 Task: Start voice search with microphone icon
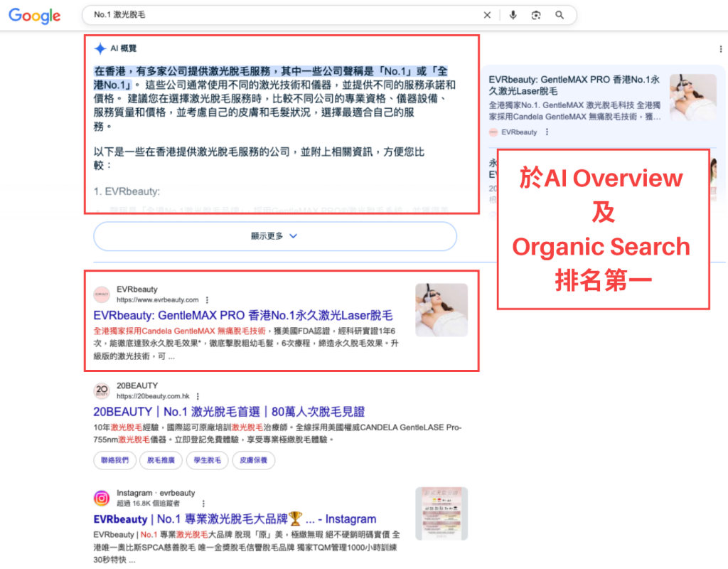(x=513, y=15)
